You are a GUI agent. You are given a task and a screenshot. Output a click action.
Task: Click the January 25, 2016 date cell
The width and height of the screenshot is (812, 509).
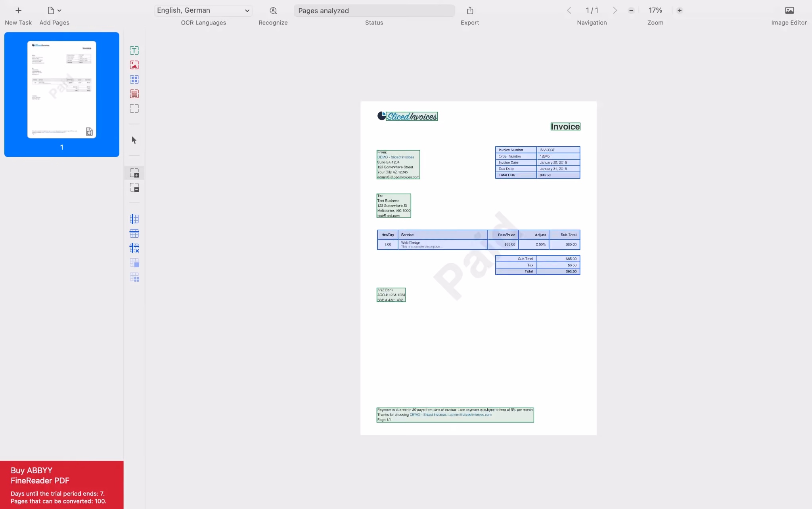(x=558, y=162)
